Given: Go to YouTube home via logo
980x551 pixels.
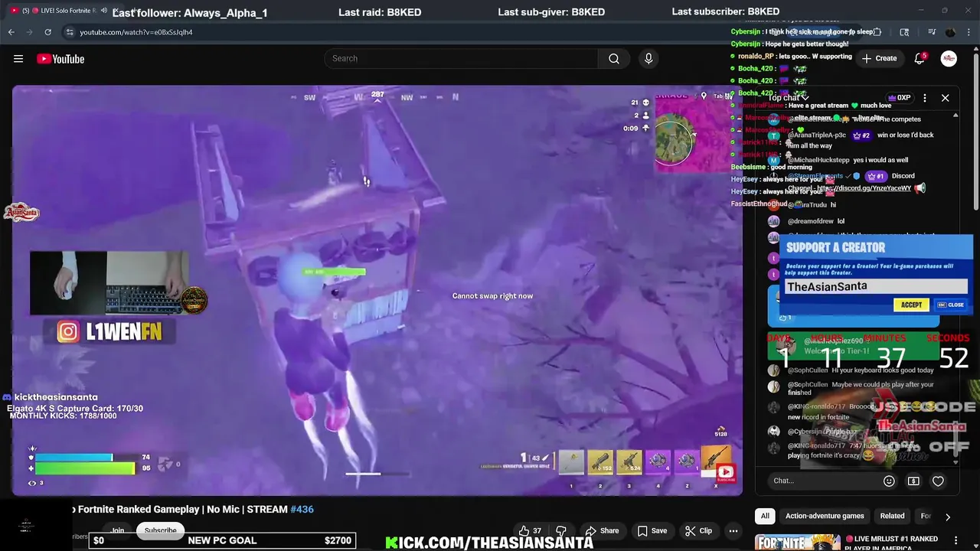Looking at the screenshot, I should click(x=60, y=59).
